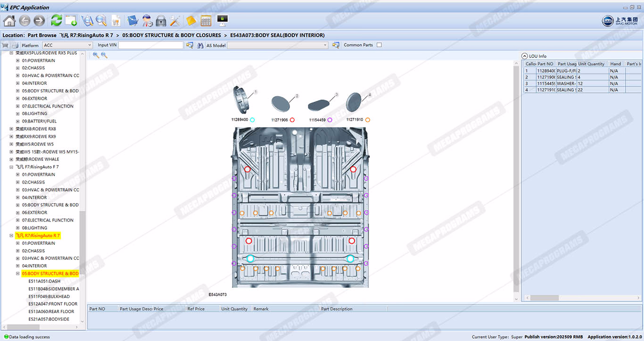Click the Home icon in the toolbar
The image size is (644, 341).
(x=9, y=21)
